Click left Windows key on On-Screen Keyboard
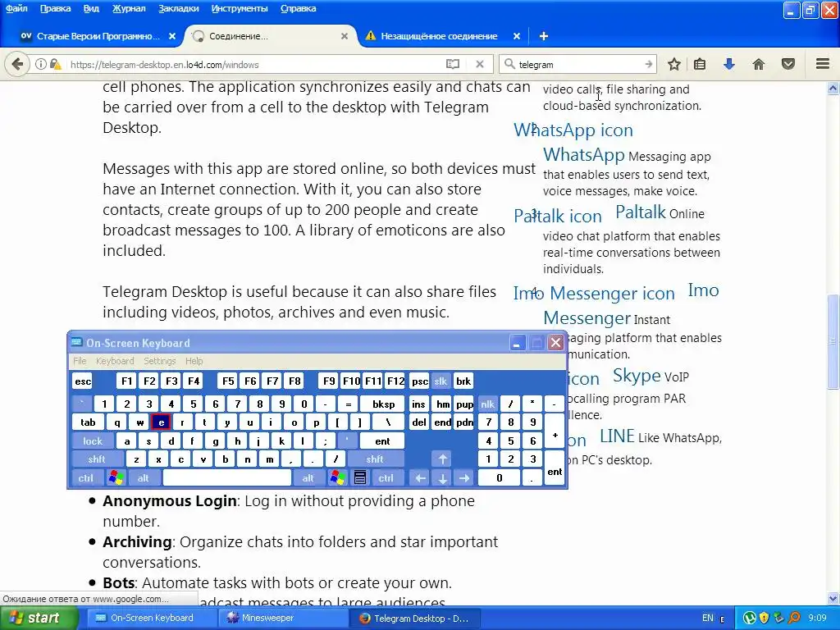The image size is (840, 630). tap(116, 478)
